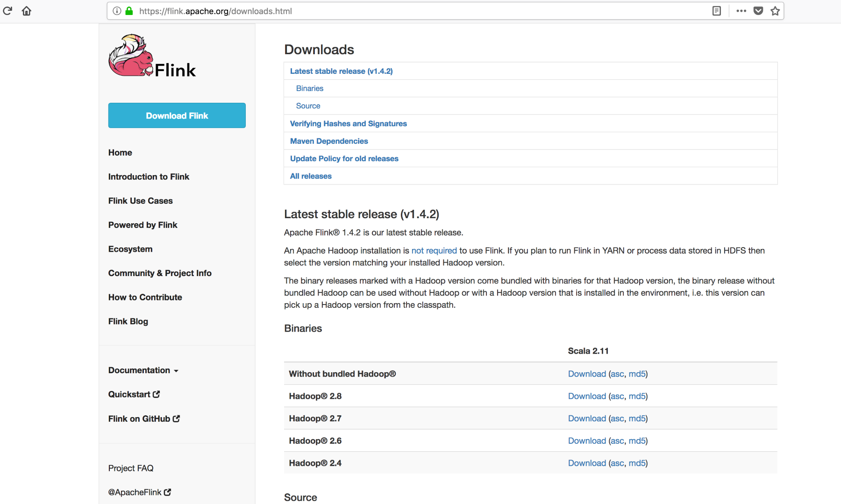Save page to Pocket icon
841x504 pixels.
[x=758, y=11]
